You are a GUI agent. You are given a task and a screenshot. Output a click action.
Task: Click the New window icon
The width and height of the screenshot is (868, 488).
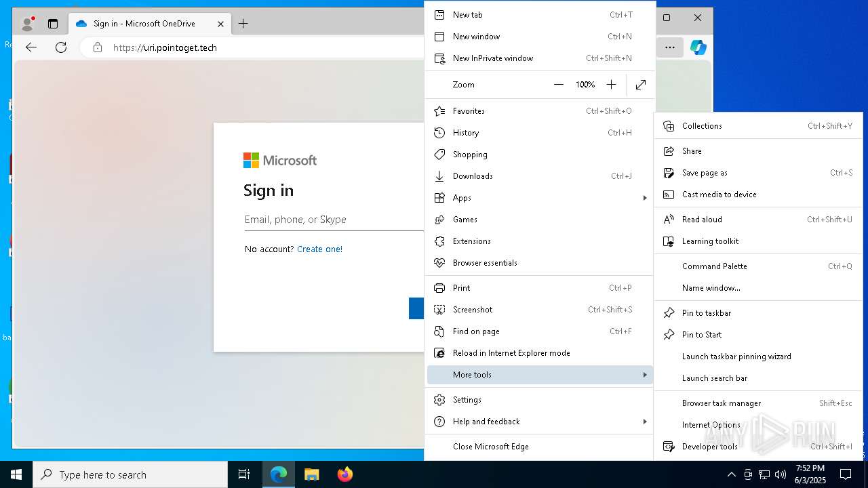point(439,36)
